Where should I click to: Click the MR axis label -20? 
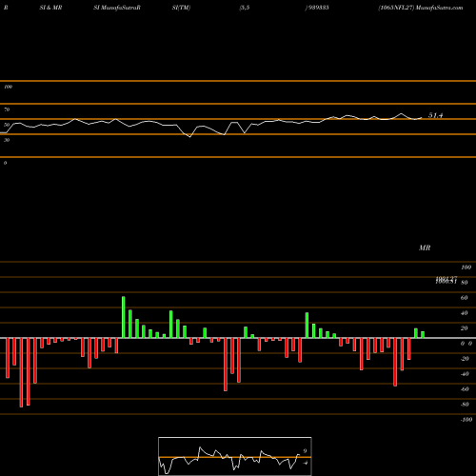pyautogui.click(x=465, y=359)
